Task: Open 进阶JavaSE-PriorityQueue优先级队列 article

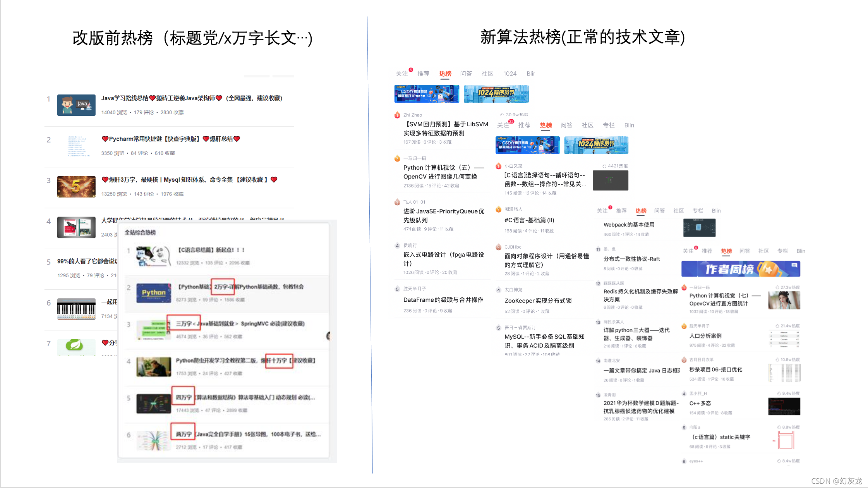Action: click(x=444, y=215)
